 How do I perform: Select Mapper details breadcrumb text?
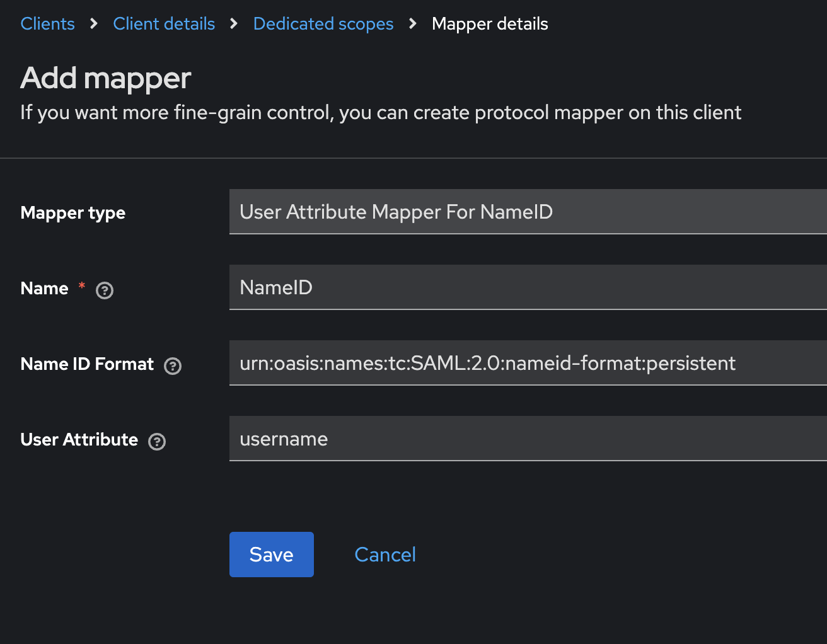click(x=490, y=24)
